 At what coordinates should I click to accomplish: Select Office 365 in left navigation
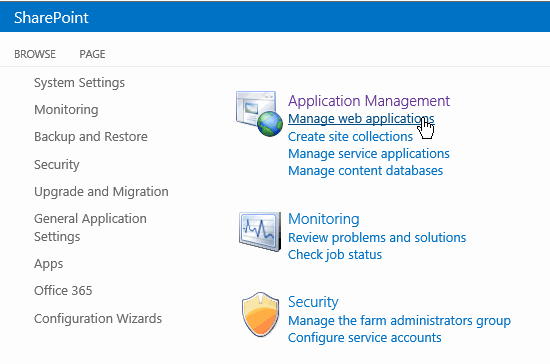(63, 291)
